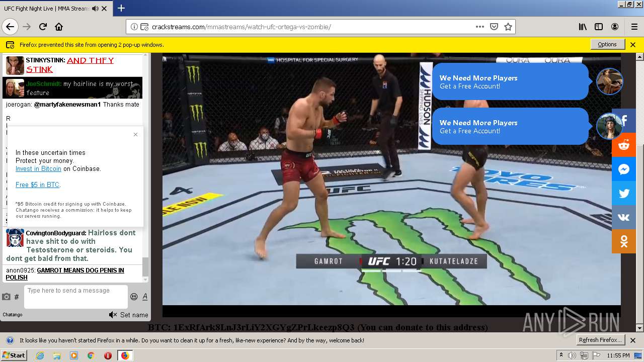The image size is (644, 362).
Task: Click Set name in chat
Action: point(134,315)
